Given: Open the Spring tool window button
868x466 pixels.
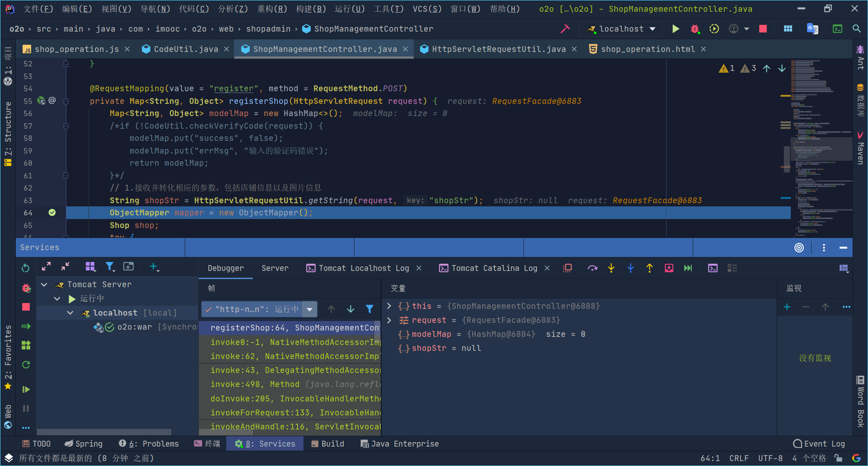Looking at the screenshot, I should tap(84, 444).
